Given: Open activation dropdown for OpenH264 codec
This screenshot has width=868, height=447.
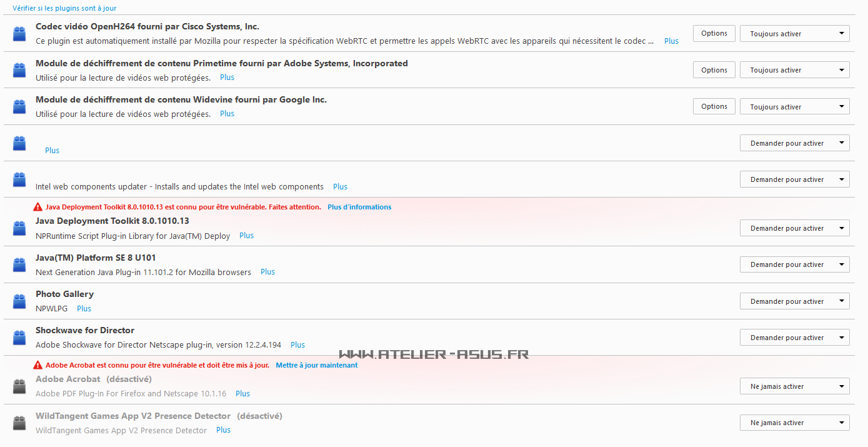Looking at the screenshot, I should coord(794,34).
